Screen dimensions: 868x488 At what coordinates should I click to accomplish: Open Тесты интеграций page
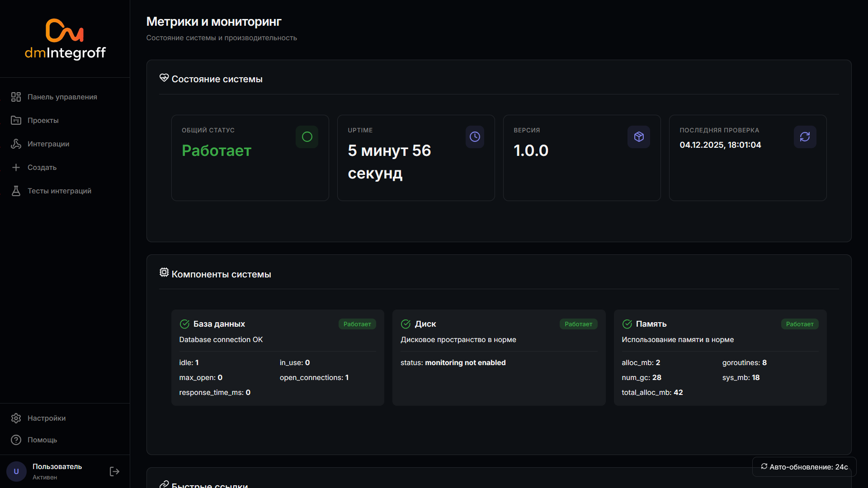click(x=59, y=191)
